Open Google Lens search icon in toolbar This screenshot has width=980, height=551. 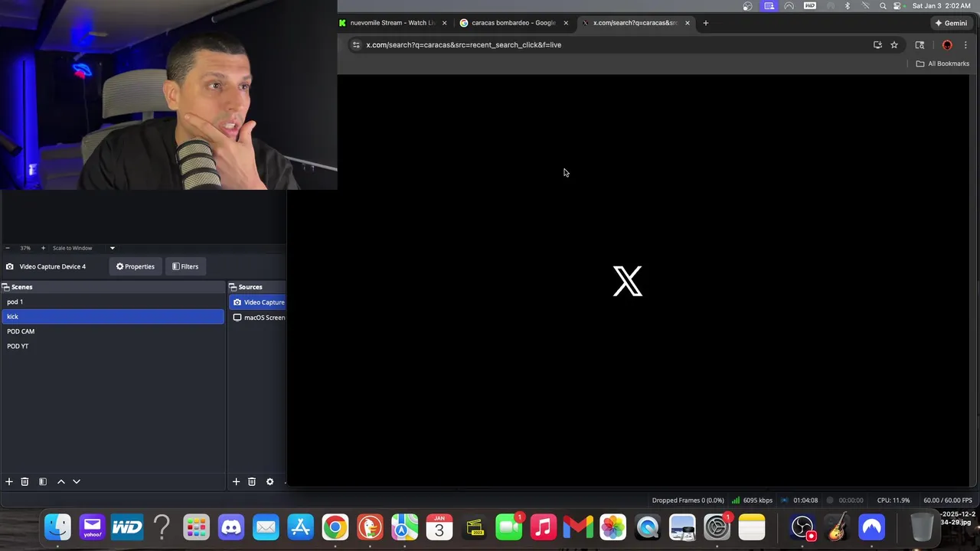coord(920,45)
